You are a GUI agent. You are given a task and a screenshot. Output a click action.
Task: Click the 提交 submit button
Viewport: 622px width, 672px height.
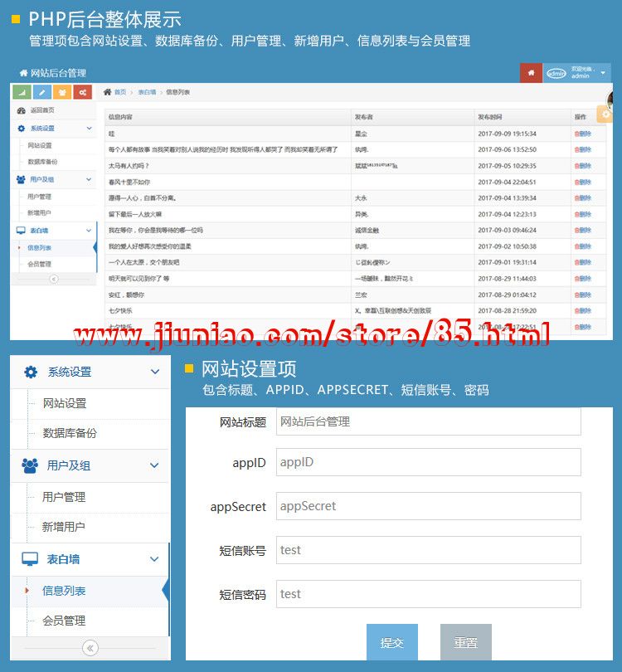pos(392,642)
